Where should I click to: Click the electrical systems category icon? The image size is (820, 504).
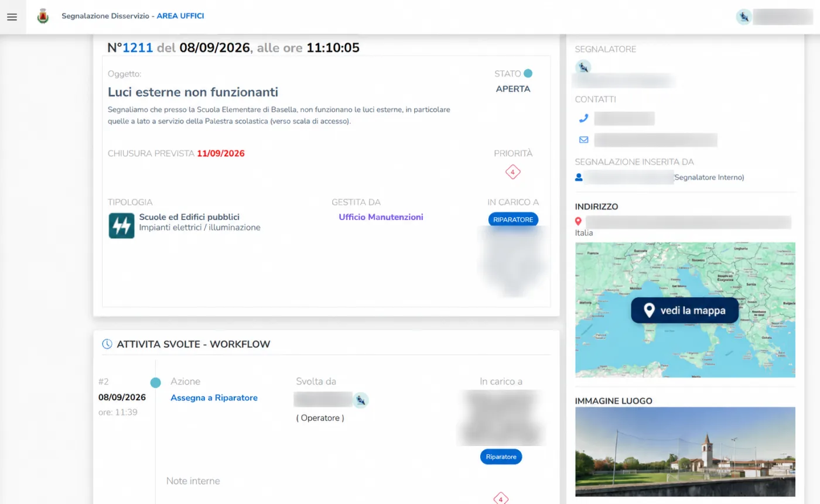pos(122,225)
